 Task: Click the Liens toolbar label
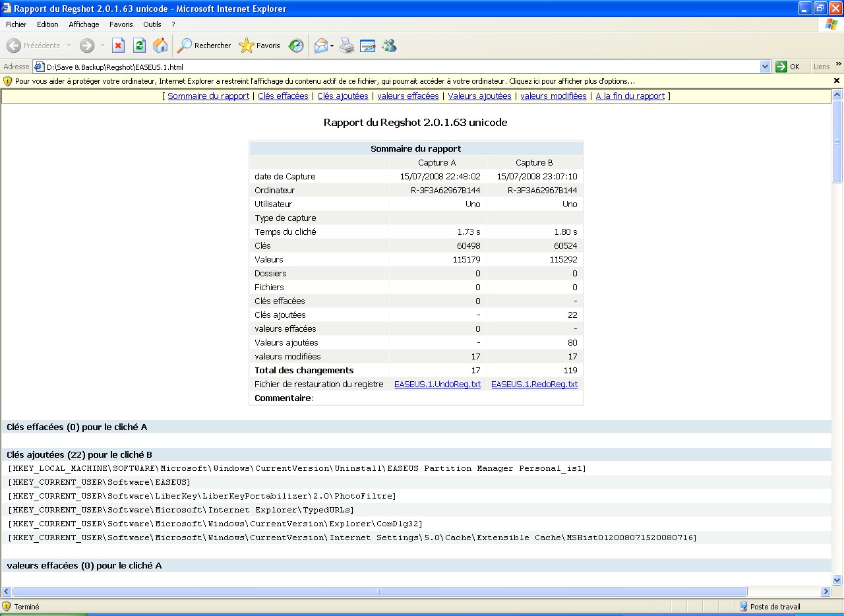822,67
